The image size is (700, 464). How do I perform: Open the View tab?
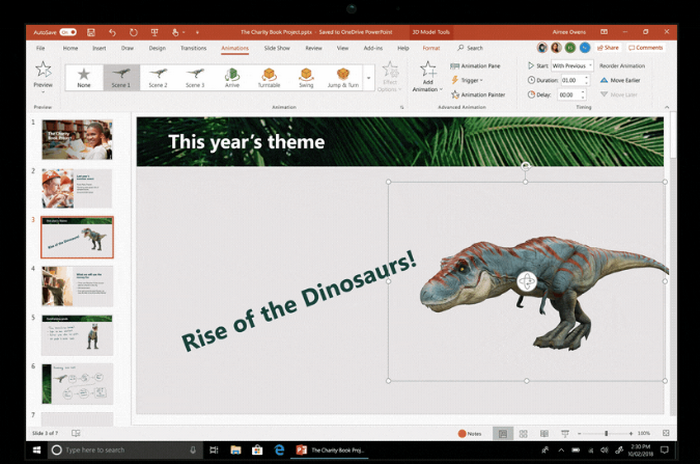[x=342, y=48]
